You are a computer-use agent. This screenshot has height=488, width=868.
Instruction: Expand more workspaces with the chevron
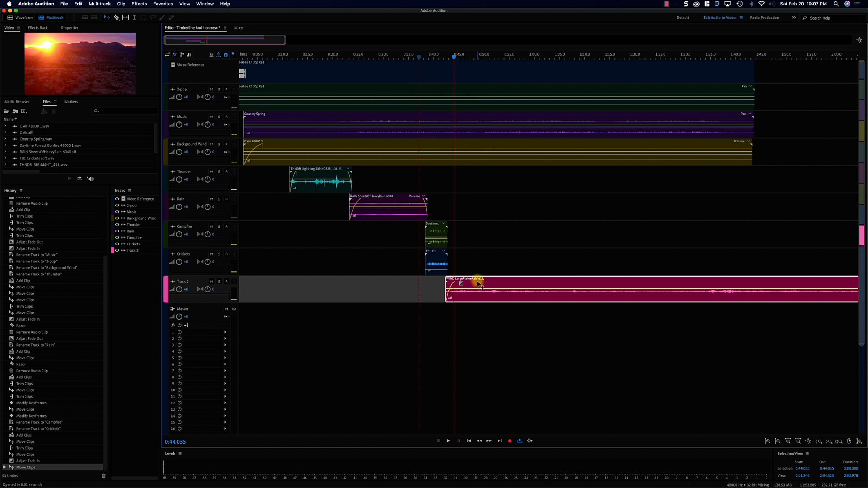[793, 17]
